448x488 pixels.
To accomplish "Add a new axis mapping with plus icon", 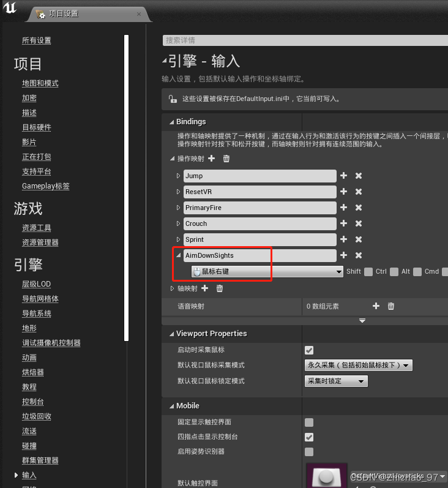I will tap(204, 288).
